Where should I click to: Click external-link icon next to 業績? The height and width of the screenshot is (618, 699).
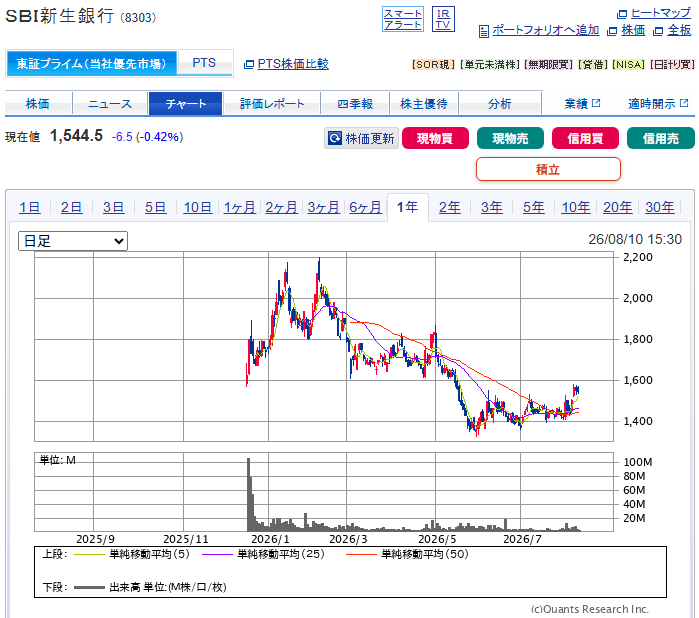coord(596,103)
